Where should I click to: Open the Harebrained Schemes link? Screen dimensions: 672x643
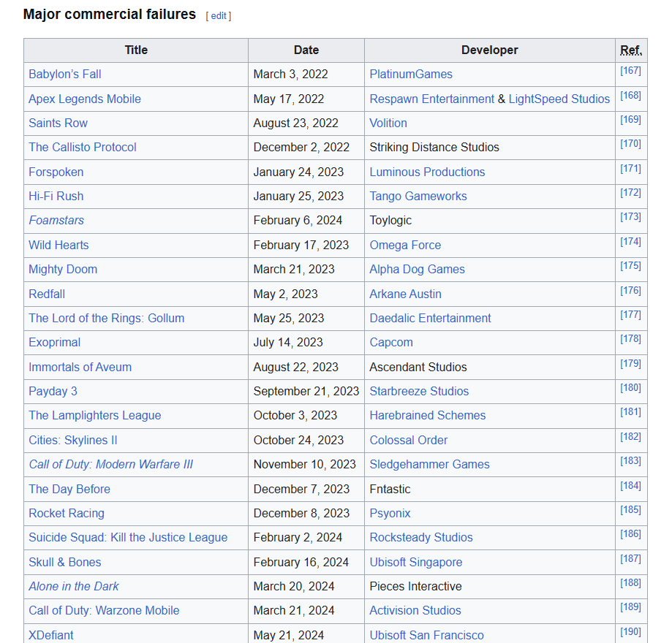pos(428,415)
